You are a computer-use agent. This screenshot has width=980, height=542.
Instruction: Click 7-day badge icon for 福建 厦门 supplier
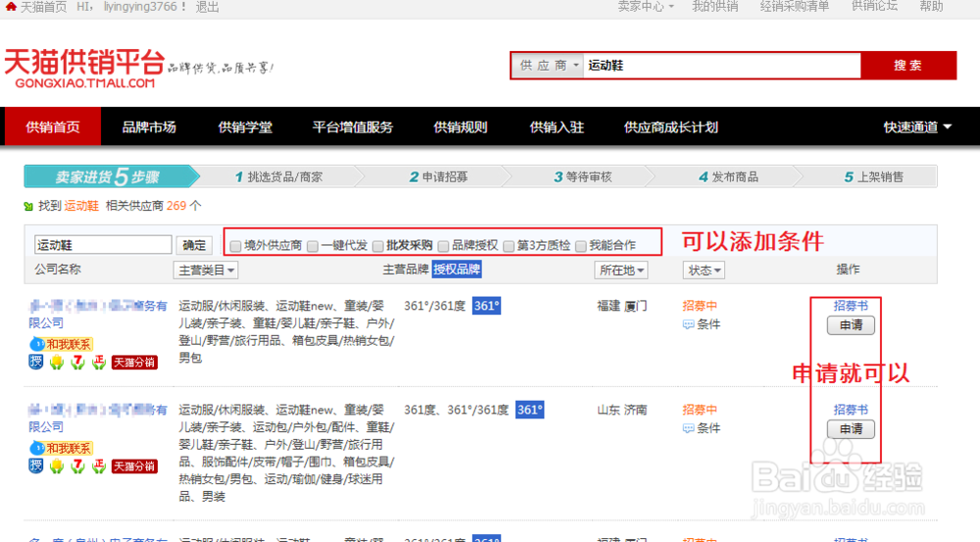[77, 362]
